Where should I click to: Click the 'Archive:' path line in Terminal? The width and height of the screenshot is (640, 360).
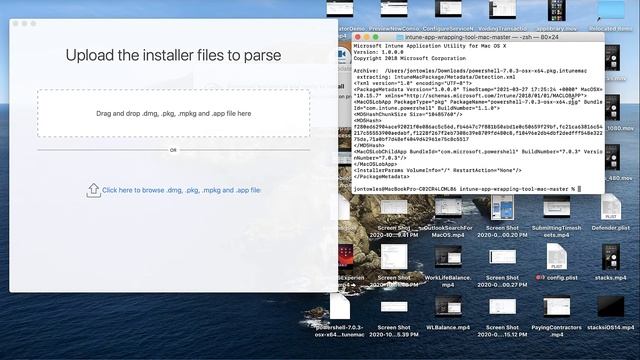pyautogui.click(x=470, y=71)
